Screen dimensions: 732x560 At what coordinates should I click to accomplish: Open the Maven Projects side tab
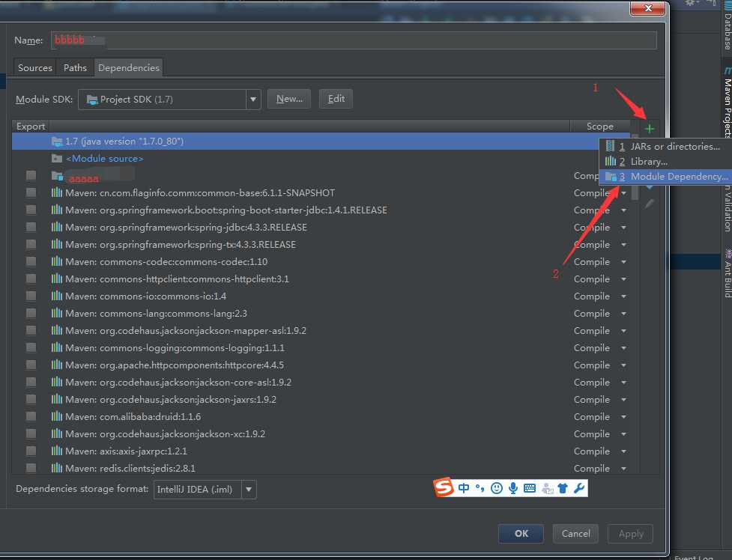pos(728,103)
